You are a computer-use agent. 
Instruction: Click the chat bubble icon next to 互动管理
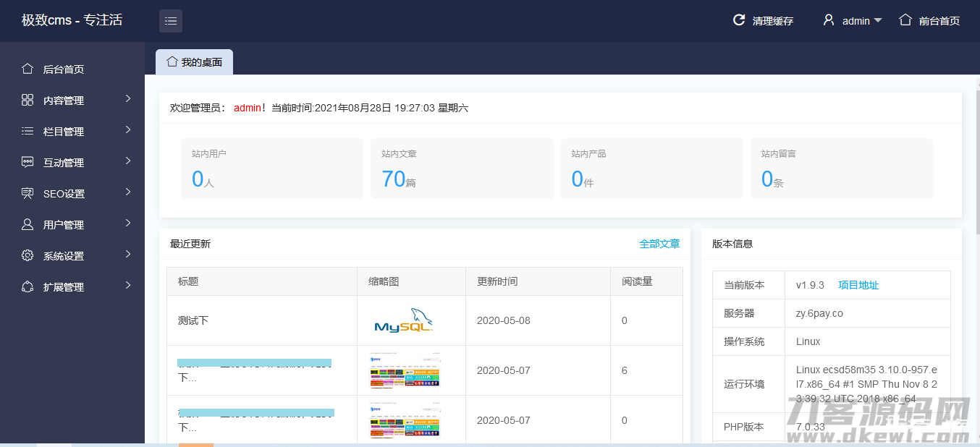(x=28, y=162)
